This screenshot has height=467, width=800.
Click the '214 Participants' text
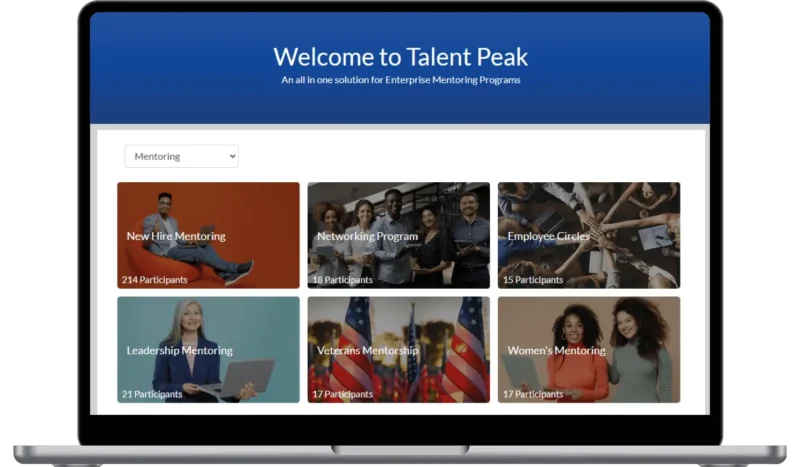(155, 280)
